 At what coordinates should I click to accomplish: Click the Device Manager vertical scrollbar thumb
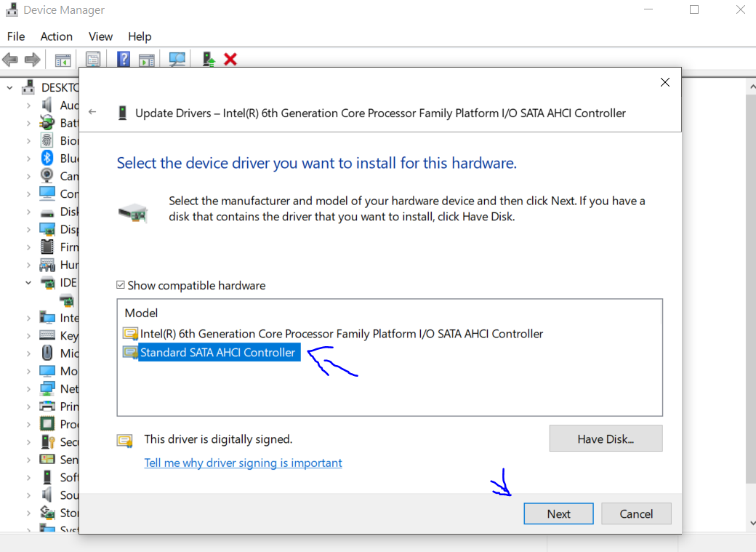point(751,289)
